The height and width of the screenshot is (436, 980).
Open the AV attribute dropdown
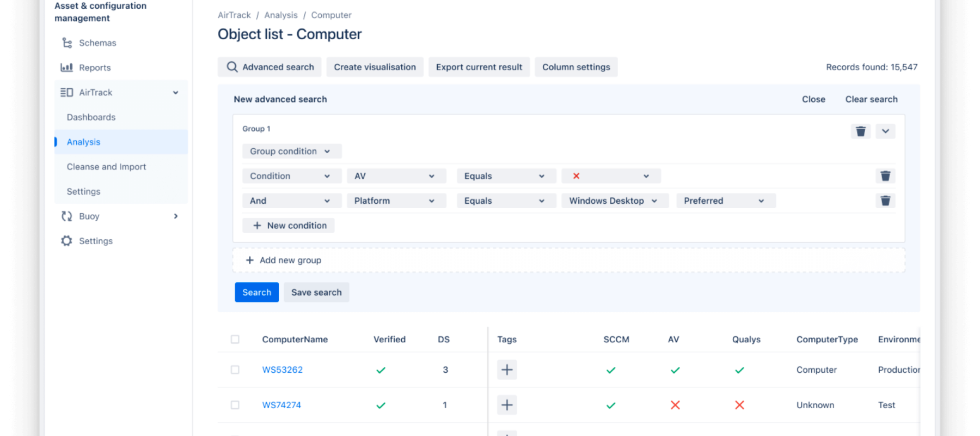(x=396, y=176)
